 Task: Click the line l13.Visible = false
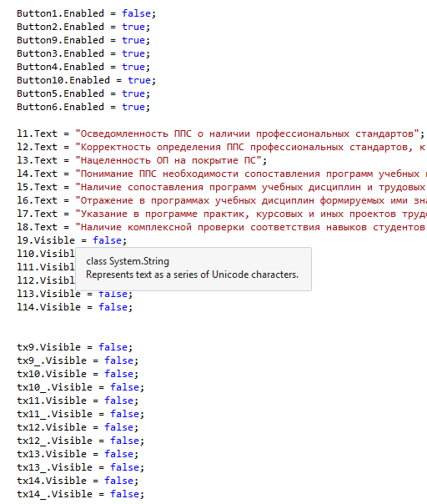75,294
